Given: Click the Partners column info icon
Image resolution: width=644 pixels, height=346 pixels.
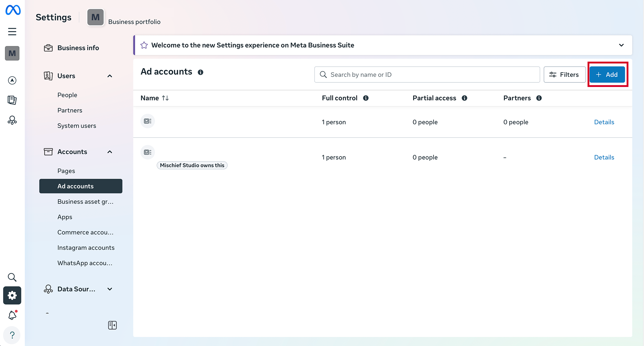Looking at the screenshot, I should [x=539, y=98].
